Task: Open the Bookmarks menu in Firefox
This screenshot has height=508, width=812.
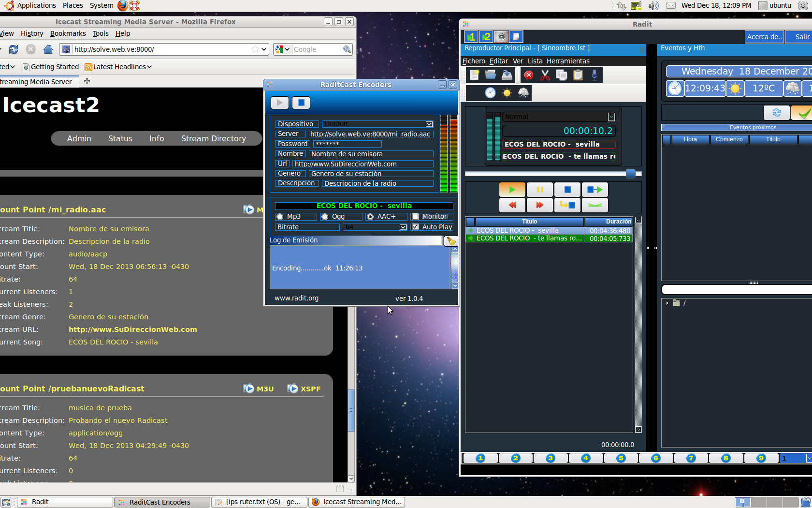Action: pyautogui.click(x=68, y=33)
